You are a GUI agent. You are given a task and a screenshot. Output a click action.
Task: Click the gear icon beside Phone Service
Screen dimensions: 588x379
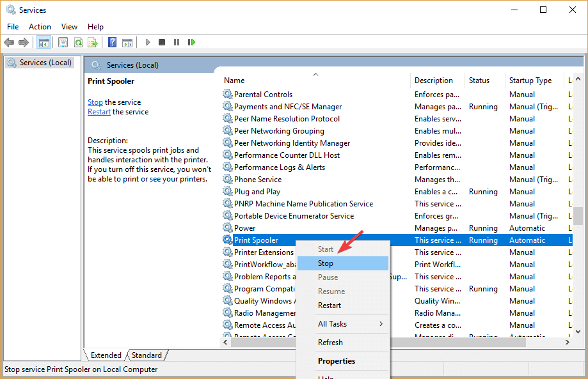coord(227,179)
